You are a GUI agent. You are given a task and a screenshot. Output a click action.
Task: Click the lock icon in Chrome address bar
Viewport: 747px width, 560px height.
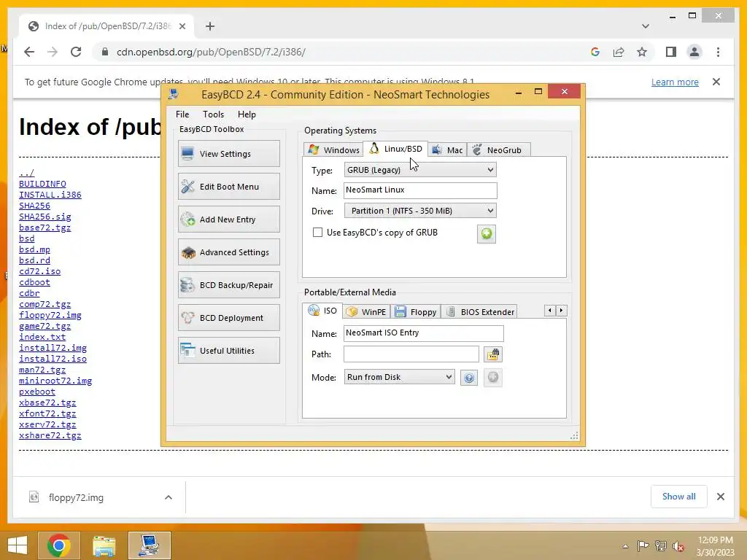click(105, 52)
